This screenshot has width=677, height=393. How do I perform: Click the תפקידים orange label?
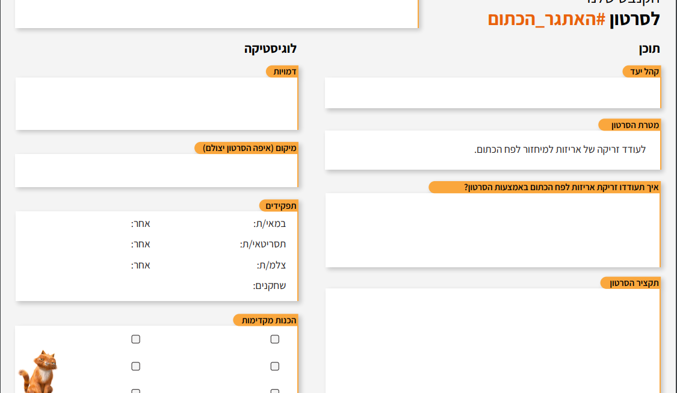point(279,206)
